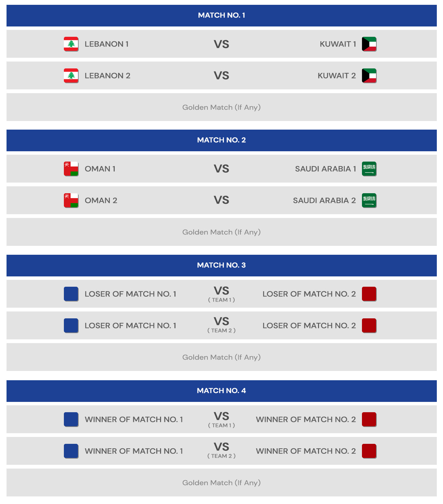
Task: Click the SAUDI ARABIA 2 team name
Action: click(324, 200)
